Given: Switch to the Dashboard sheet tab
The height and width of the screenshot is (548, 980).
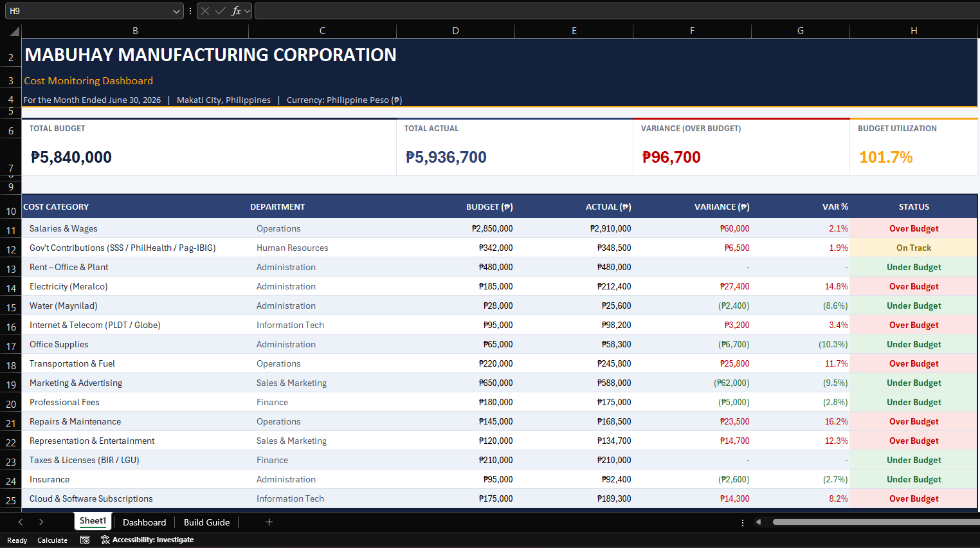Looking at the screenshot, I should point(144,522).
